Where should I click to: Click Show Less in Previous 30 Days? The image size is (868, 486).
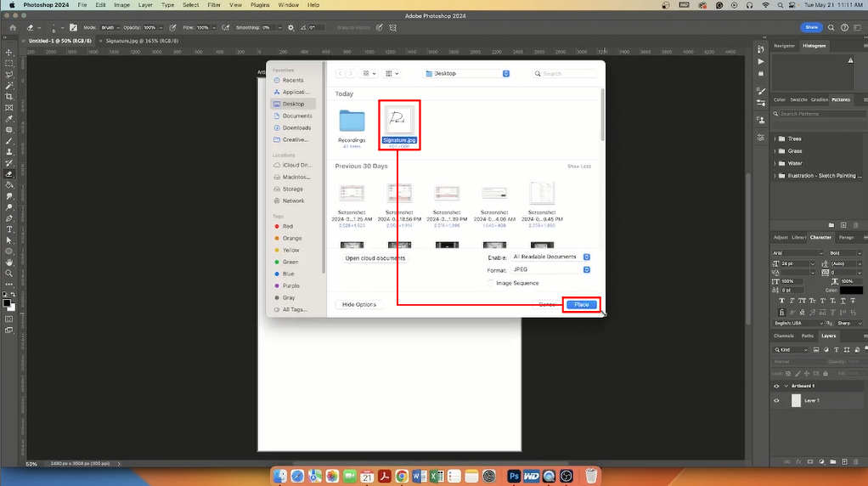tap(579, 166)
